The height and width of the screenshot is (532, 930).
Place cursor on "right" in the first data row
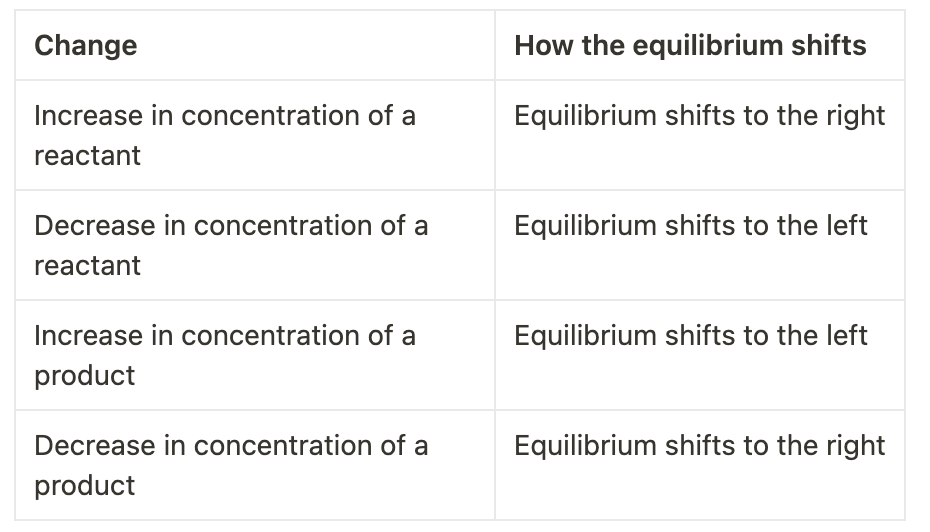tap(855, 117)
